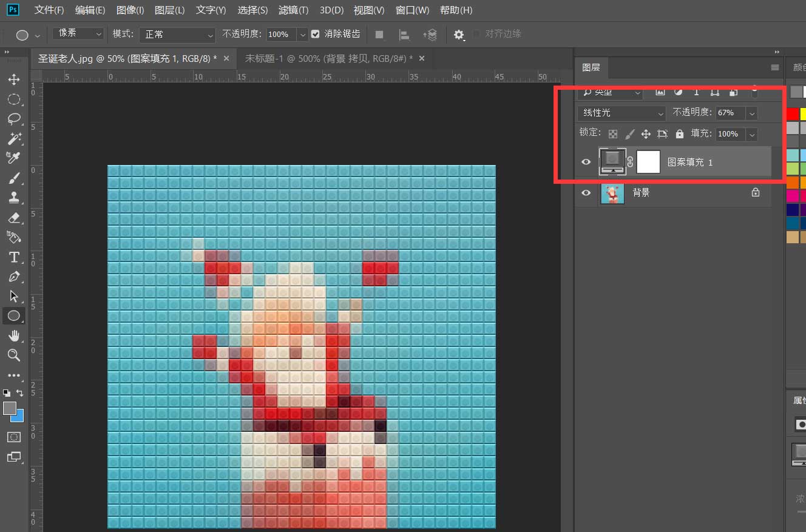Open the 图像(I) menu

click(x=130, y=10)
